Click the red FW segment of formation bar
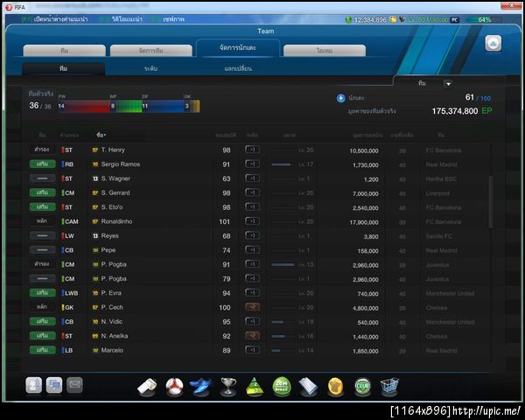 pyautogui.click(x=84, y=106)
